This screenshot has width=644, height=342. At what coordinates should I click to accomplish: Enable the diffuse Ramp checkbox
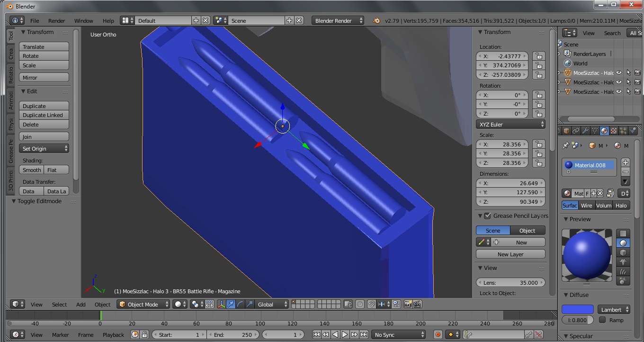(x=602, y=320)
